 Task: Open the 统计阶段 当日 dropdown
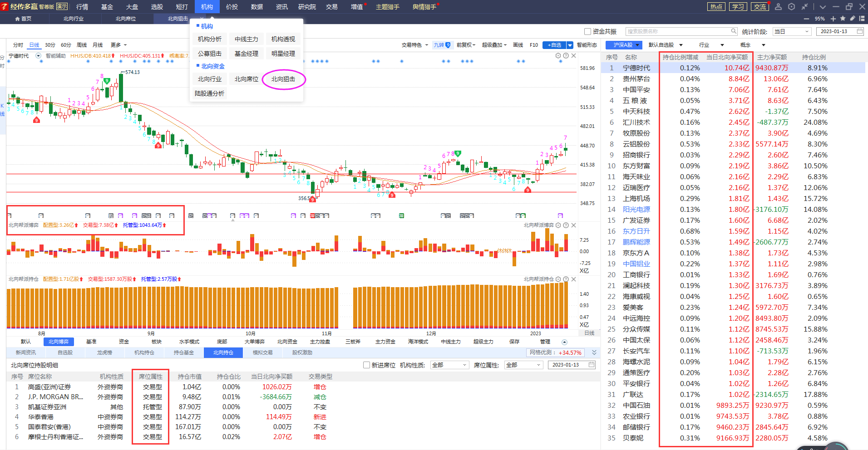coord(792,31)
